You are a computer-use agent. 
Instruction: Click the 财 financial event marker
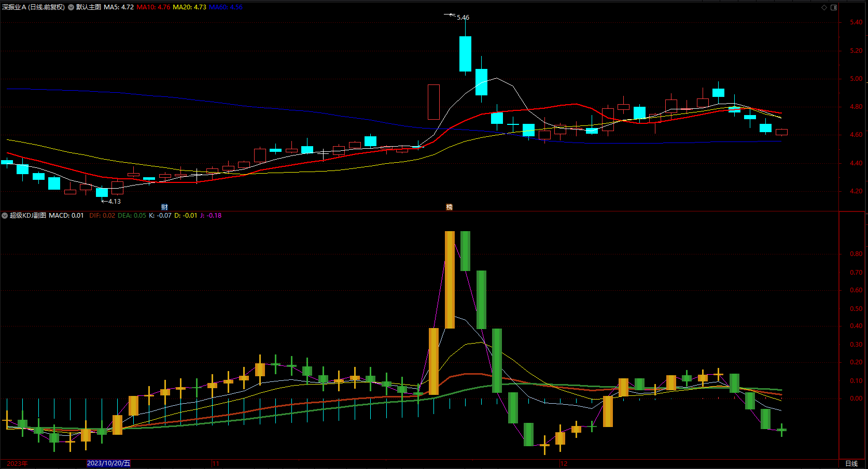coord(164,207)
